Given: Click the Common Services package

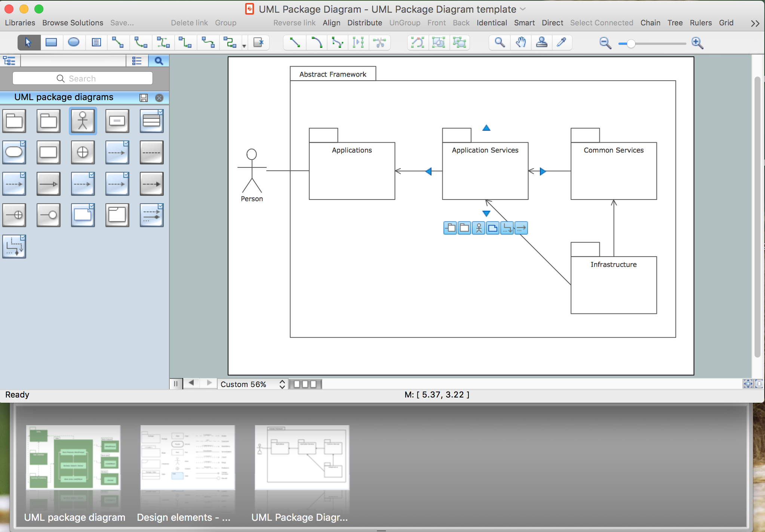Looking at the screenshot, I should coord(614,171).
